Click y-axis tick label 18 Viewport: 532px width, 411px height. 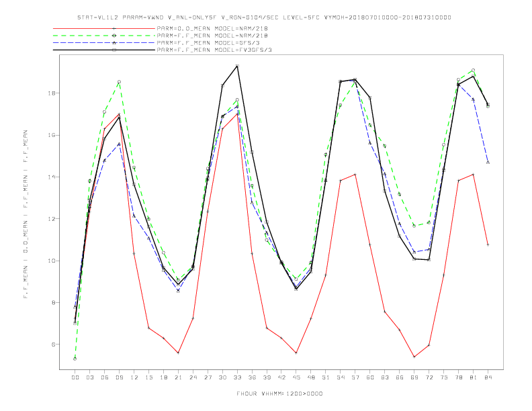point(51,93)
